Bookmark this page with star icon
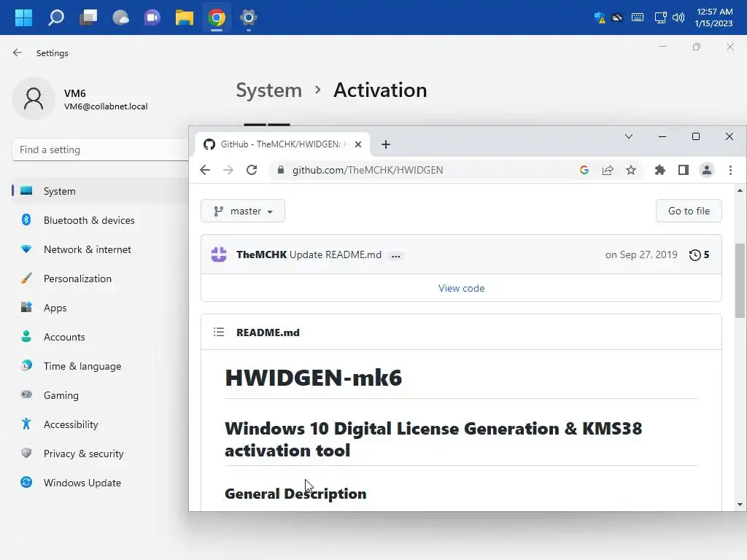The height and width of the screenshot is (560, 747). coord(631,170)
